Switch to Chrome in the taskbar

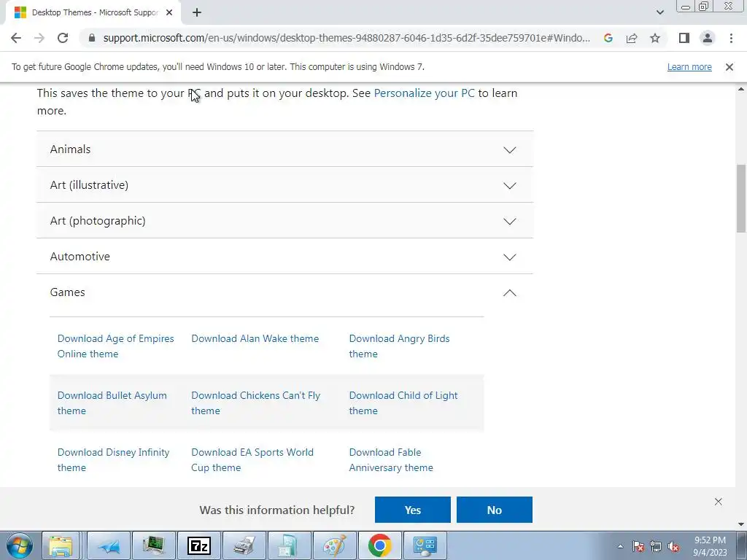[x=379, y=545]
